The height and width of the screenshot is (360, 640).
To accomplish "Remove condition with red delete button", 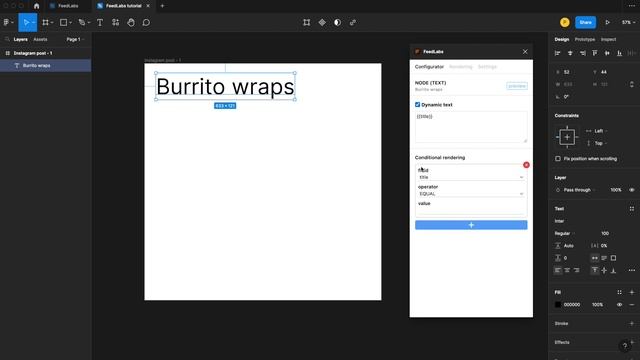I will 526,165.
